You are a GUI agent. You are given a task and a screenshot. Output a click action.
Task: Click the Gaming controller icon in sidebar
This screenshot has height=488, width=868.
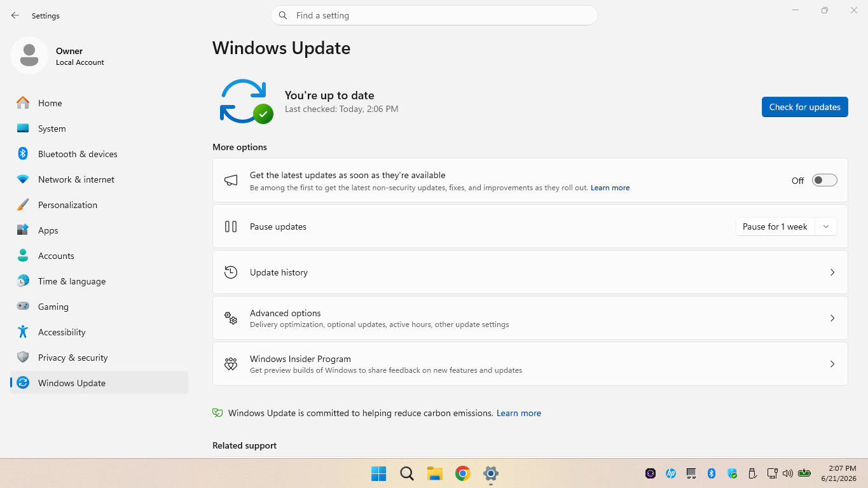[x=23, y=307]
